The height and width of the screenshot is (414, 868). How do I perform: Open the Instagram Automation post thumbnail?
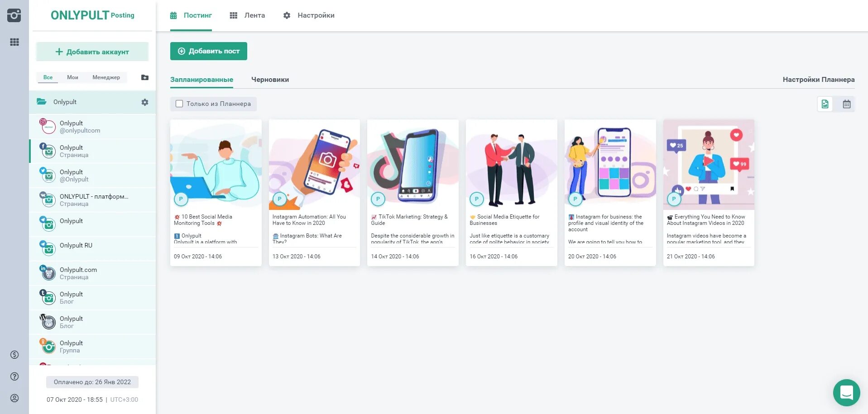(314, 165)
